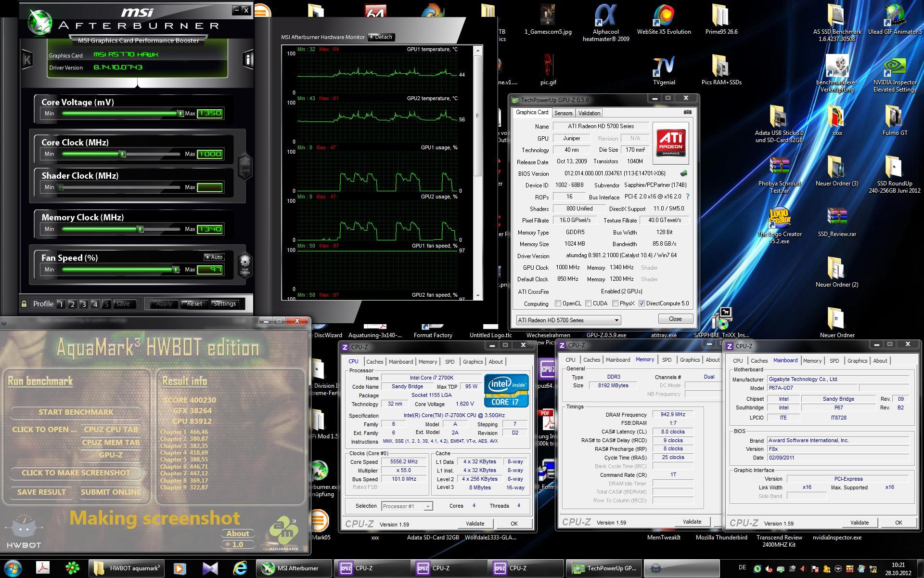This screenshot has width=924, height=578.
Task: Open Caches tab in first CPU-Z window
Action: [x=374, y=362]
